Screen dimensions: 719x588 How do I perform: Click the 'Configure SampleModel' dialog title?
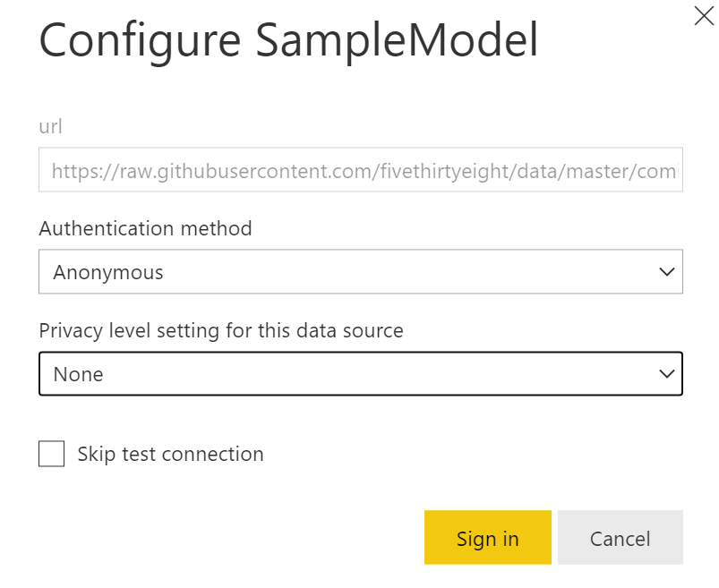point(288,41)
